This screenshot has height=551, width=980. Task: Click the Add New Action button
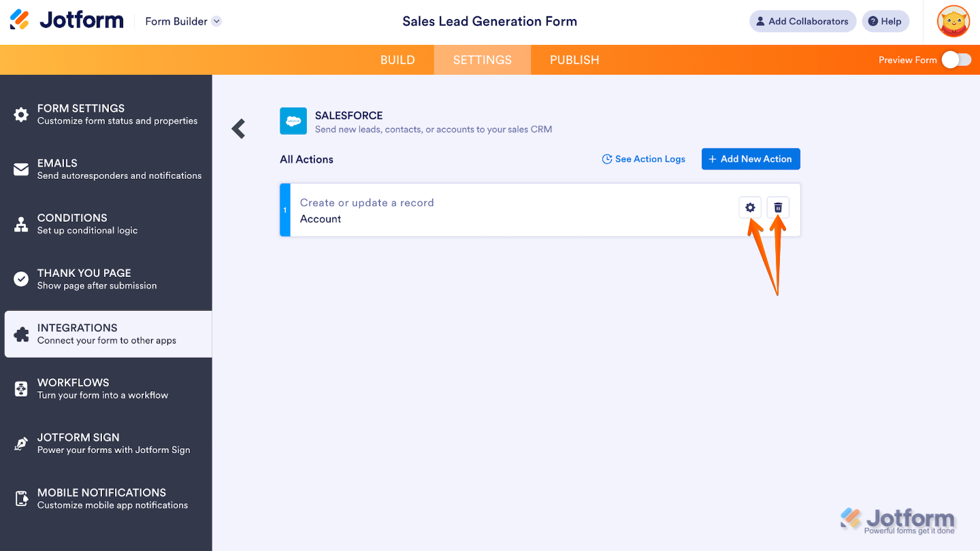(x=751, y=159)
